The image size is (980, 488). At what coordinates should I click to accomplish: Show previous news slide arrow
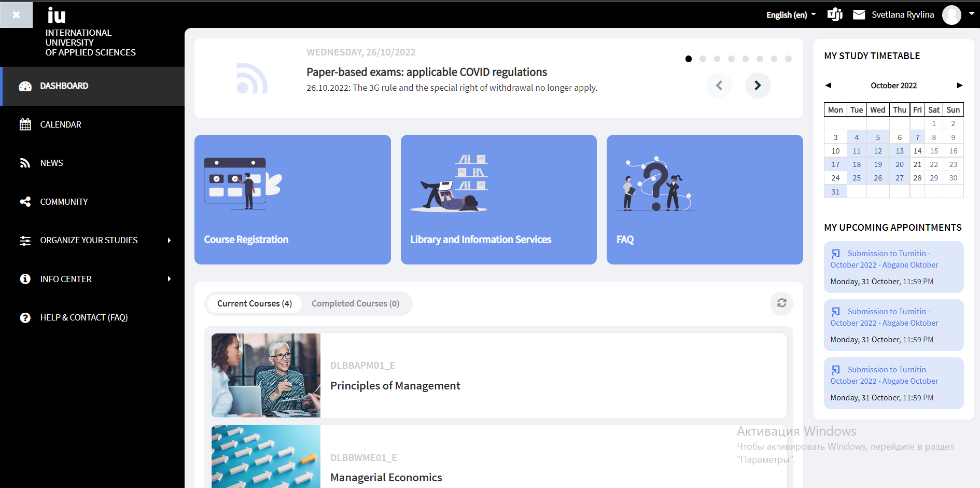pos(719,85)
